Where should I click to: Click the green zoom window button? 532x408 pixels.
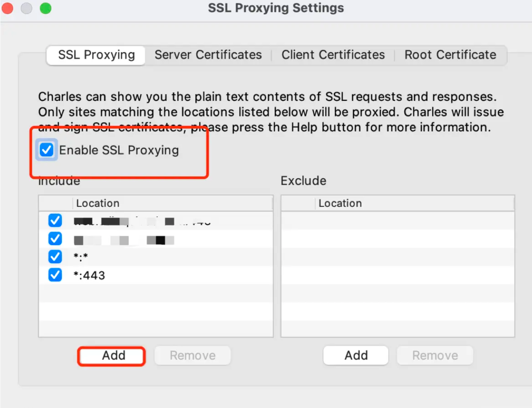coord(45,8)
